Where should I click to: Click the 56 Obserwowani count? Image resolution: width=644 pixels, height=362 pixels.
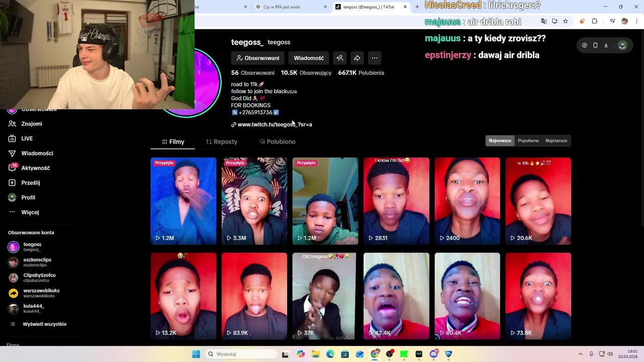253,73
